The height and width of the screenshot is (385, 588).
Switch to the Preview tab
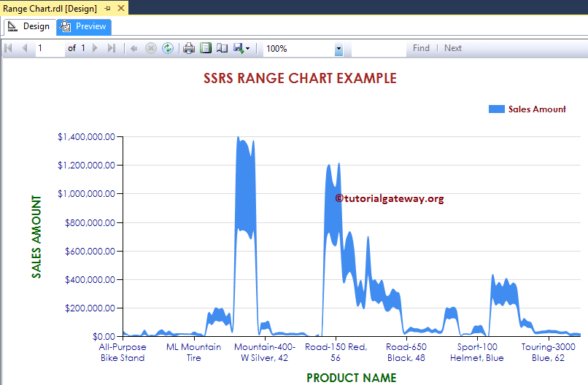(84, 26)
